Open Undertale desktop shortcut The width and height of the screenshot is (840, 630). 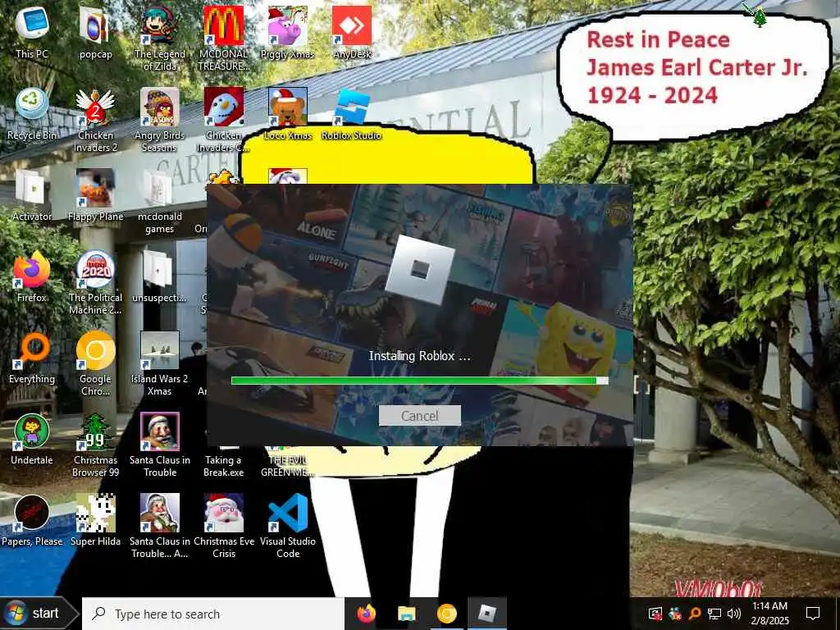click(32, 440)
